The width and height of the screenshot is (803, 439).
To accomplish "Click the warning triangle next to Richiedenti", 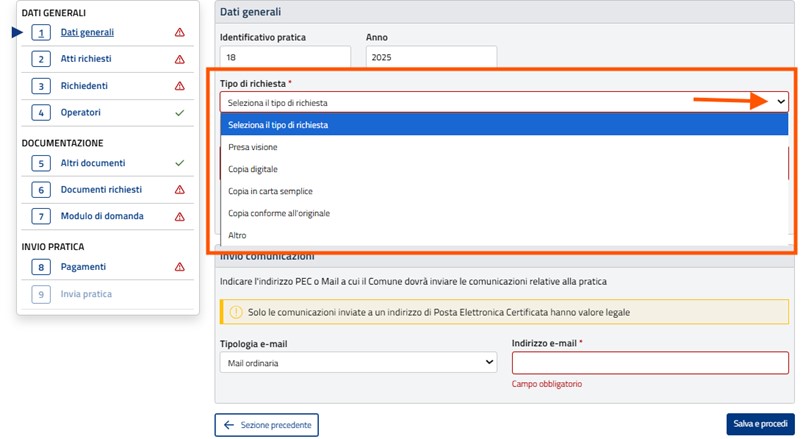I will pyautogui.click(x=180, y=86).
